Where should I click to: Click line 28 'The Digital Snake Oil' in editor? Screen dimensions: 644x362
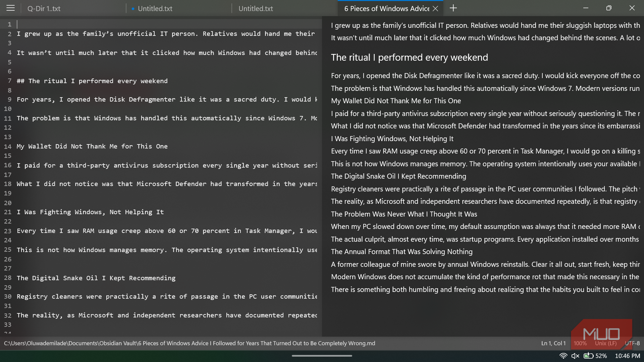[x=96, y=278]
